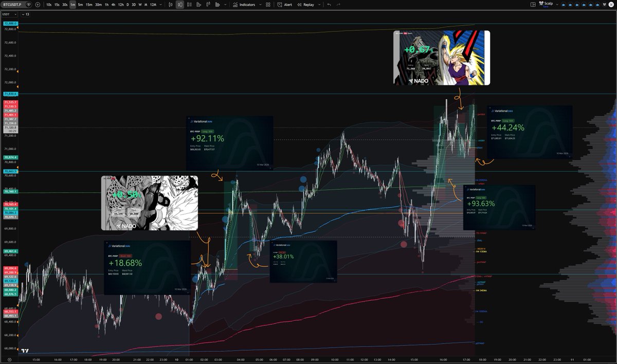
Task: Select the 10s interval
Action: point(49,5)
